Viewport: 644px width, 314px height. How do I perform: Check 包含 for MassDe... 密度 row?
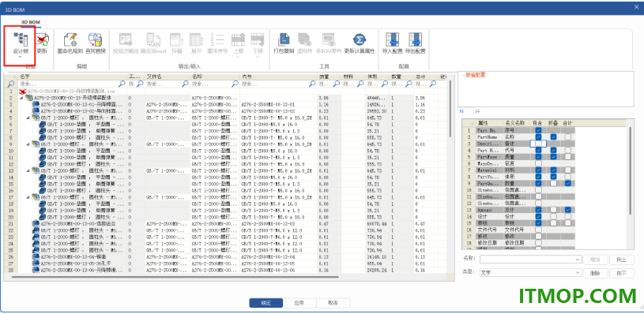(x=538, y=163)
